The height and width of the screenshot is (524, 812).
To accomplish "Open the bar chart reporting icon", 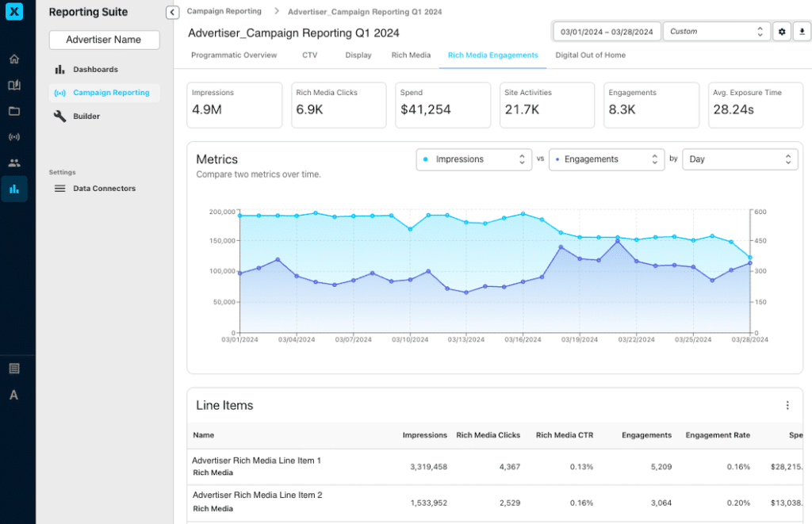I will pos(14,189).
